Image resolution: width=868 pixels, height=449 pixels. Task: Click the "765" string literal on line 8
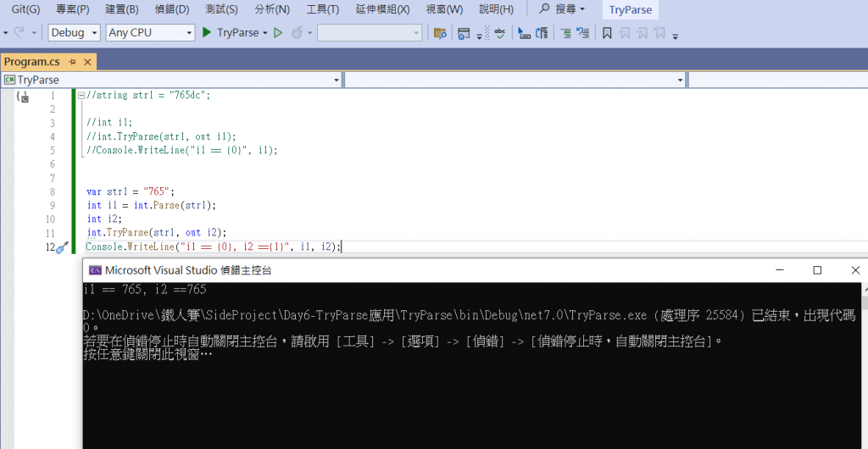pos(157,191)
